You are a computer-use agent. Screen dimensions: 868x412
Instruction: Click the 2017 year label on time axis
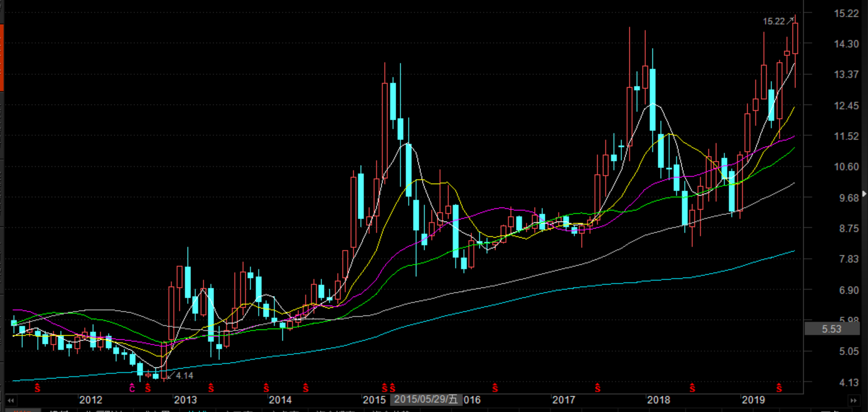[x=564, y=400]
